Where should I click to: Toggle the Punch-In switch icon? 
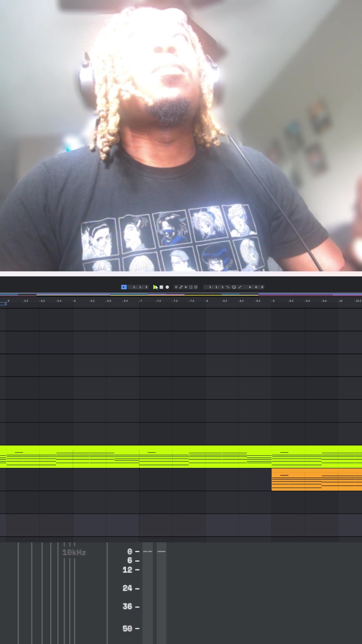tap(228, 287)
